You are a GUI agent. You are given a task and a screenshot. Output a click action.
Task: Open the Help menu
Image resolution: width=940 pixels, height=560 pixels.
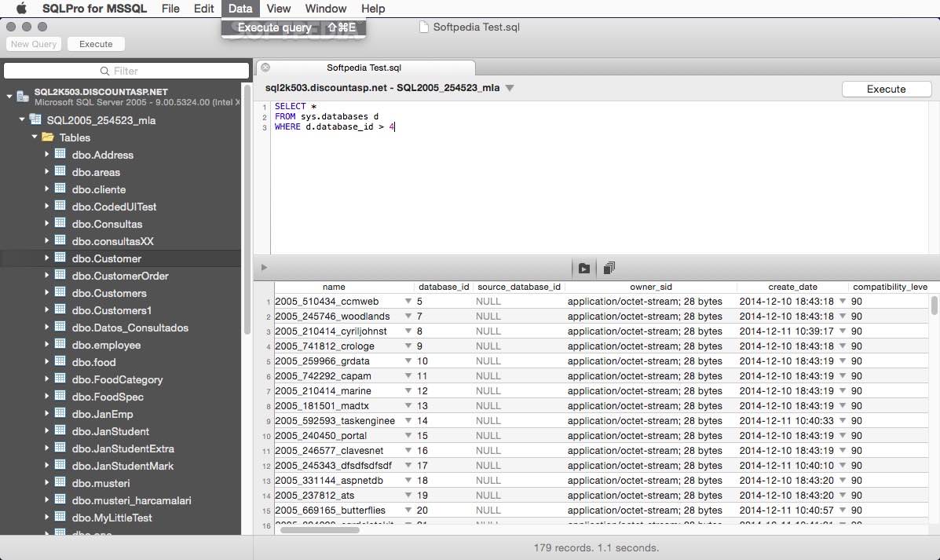tap(373, 9)
